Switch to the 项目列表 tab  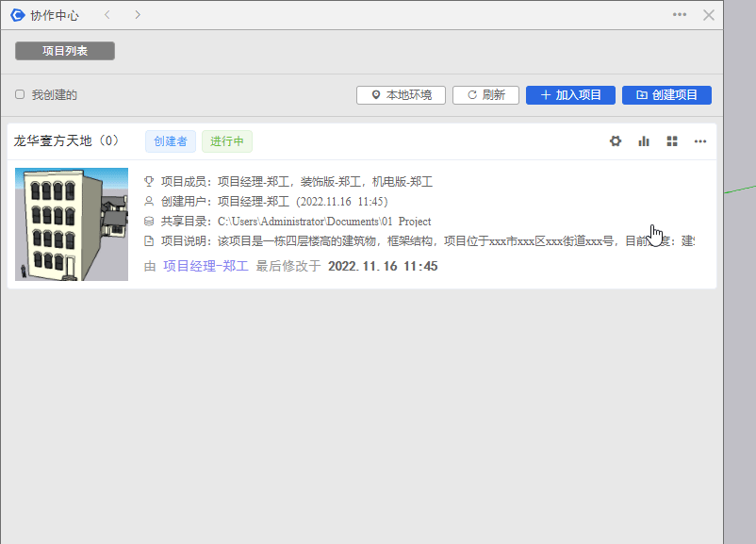click(x=65, y=51)
